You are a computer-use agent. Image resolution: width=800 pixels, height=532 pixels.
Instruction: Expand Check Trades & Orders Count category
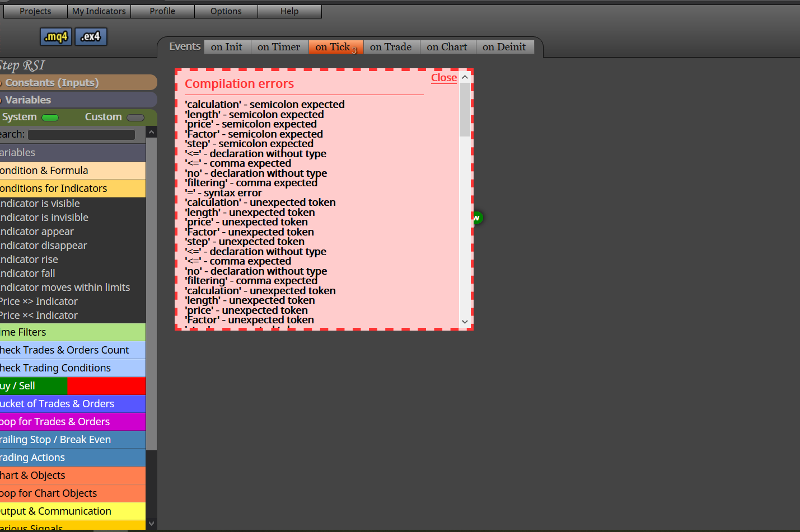[x=73, y=350]
